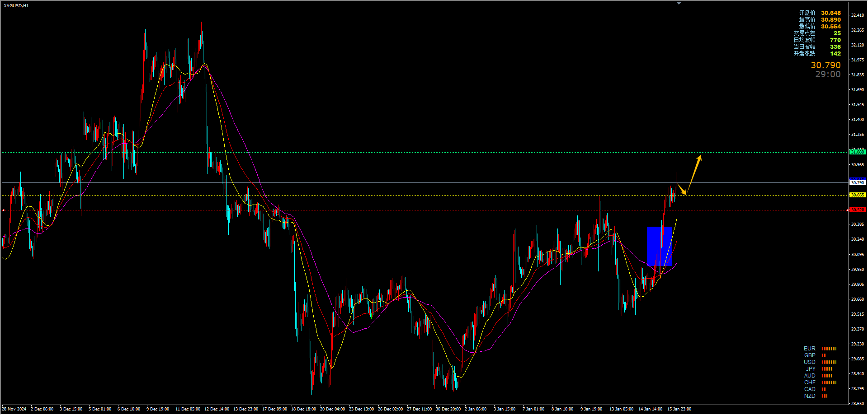Click the large orange 30.790 price readout
This screenshot has width=868, height=415.
826,65
